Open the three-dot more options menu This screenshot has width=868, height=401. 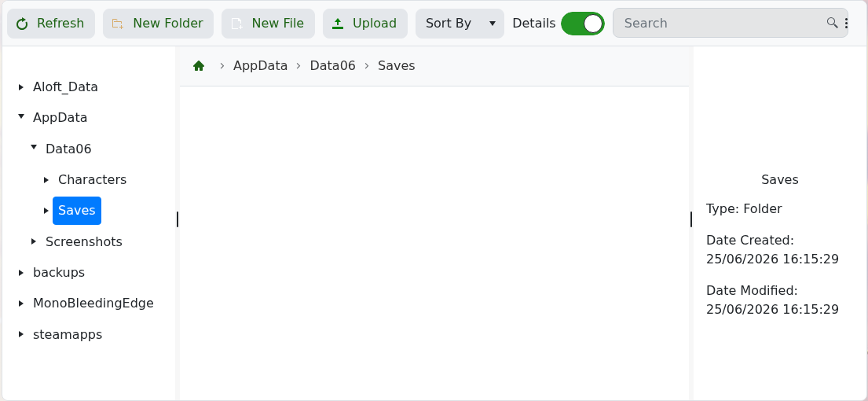(x=847, y=23)
